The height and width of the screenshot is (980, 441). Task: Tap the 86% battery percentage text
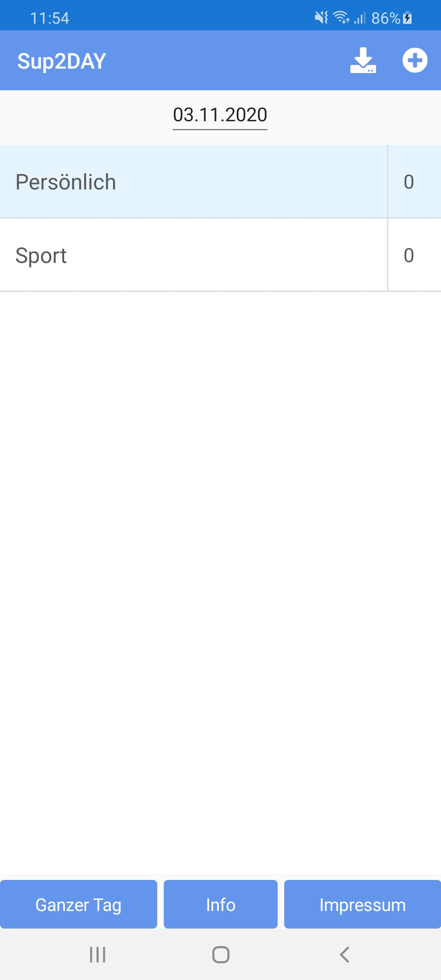pyautogui.click(x=385, y=18)
